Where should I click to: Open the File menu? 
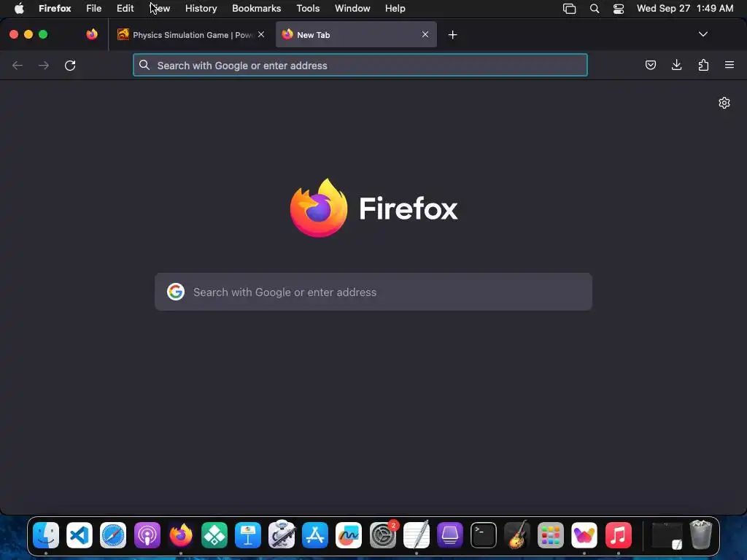(94, 8)
